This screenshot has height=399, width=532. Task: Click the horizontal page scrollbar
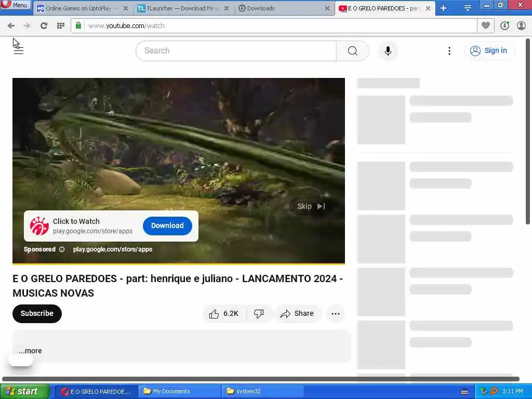pyautogui.click(x=261, y=379)
